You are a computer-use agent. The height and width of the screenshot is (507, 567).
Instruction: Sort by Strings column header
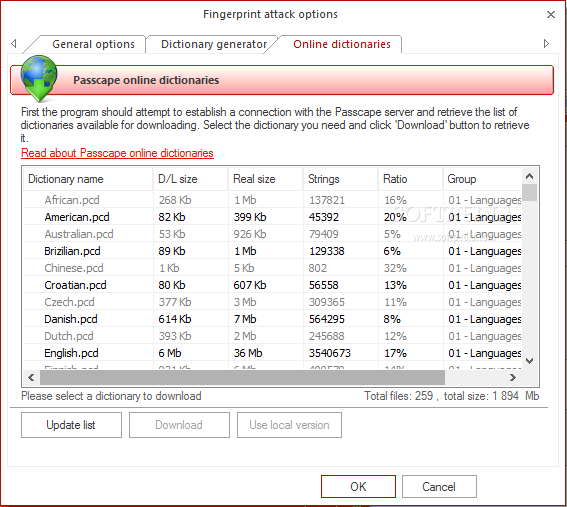coord(341,179)
